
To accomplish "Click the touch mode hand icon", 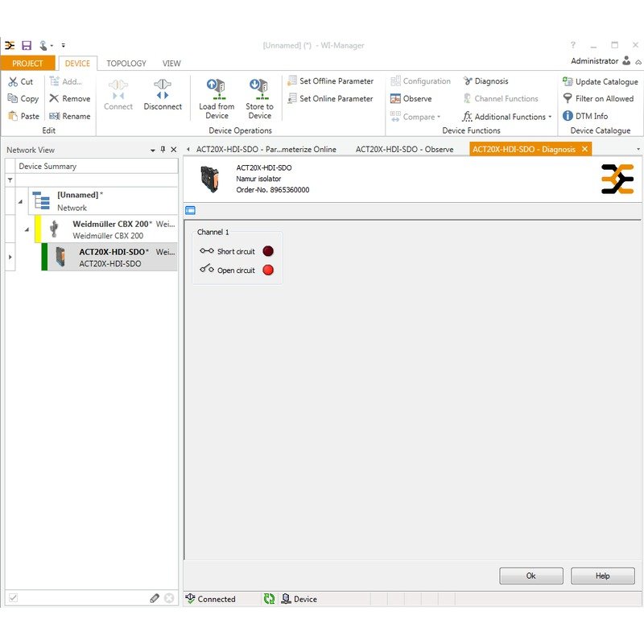I will 43,45.
